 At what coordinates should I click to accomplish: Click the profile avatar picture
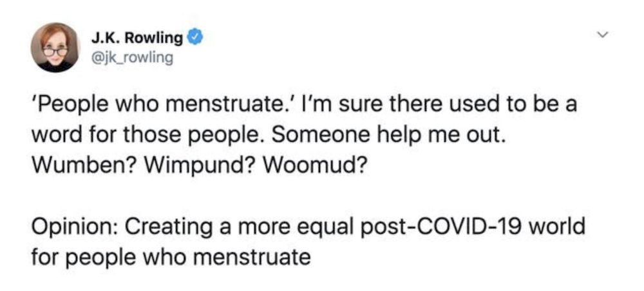[55, 48]
